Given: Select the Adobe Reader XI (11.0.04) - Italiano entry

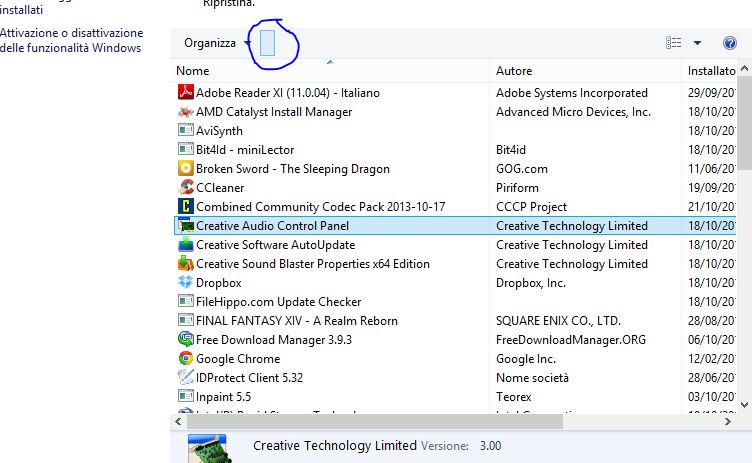Looking at the screenshot, I should click(x=288, y=93).
